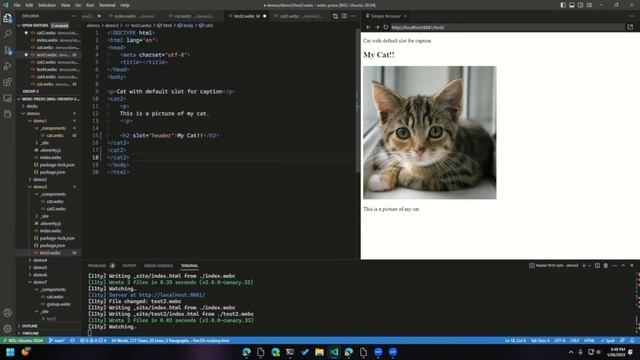Open Source Control view in activity bar

click(7, 50)
